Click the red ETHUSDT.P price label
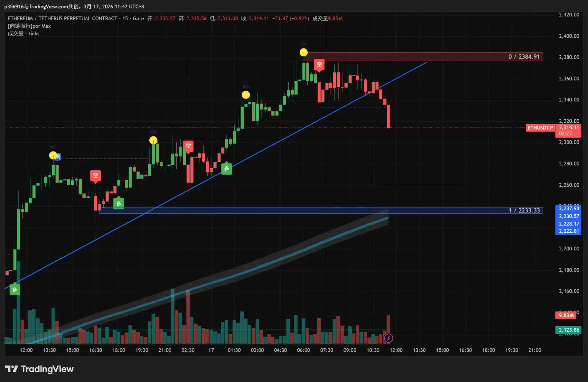The image size is (588, 382). [540, 128]
